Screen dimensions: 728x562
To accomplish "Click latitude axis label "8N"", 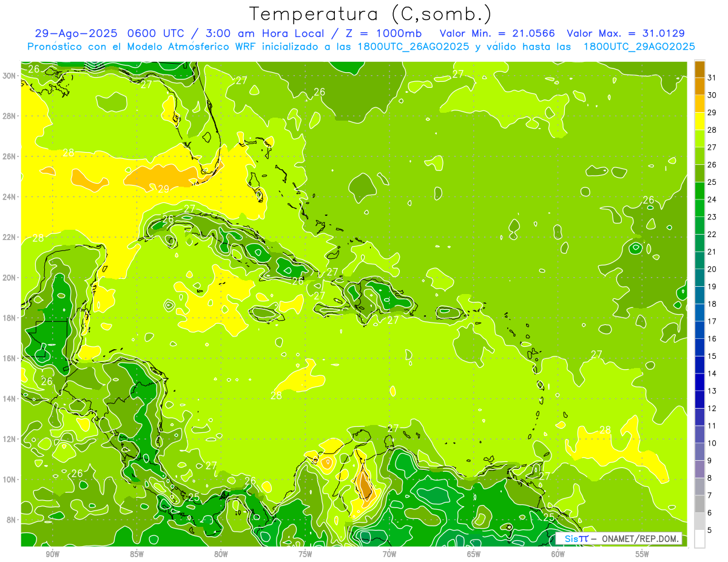I will click(12, 520).
